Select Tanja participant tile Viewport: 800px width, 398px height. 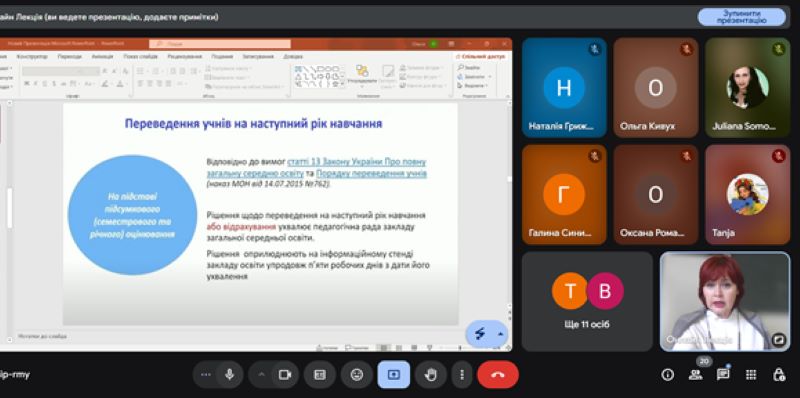[x=747, y=194]
